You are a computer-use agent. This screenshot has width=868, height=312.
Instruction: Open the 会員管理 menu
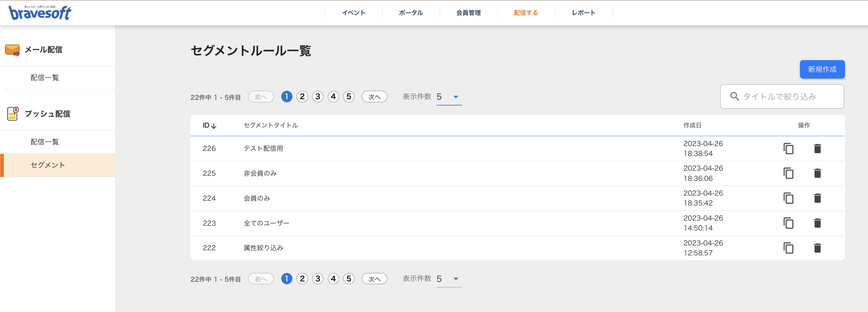pyautogui.click(x=468, y=13)
